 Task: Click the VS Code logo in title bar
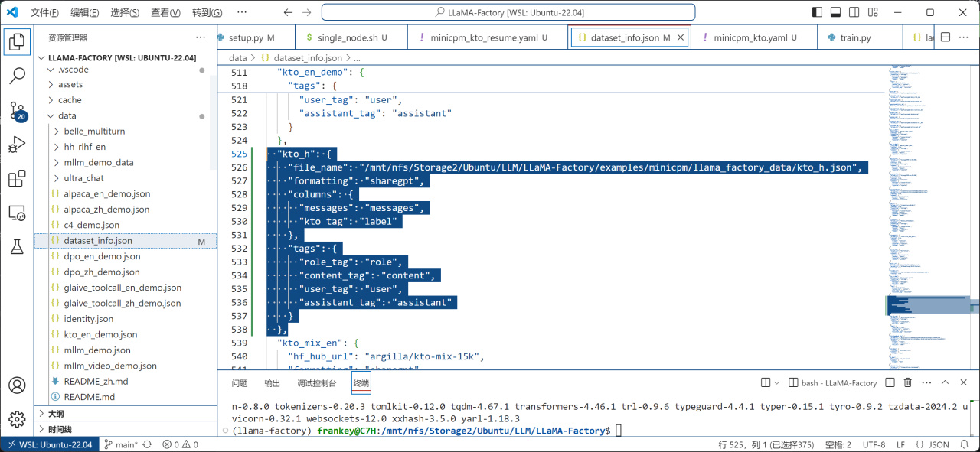(13, 12)
